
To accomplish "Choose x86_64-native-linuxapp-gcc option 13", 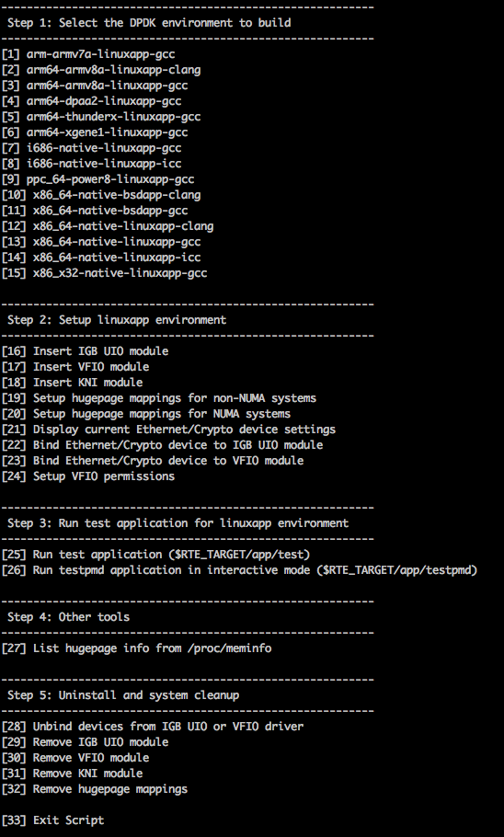I will [x=101, y=242].
